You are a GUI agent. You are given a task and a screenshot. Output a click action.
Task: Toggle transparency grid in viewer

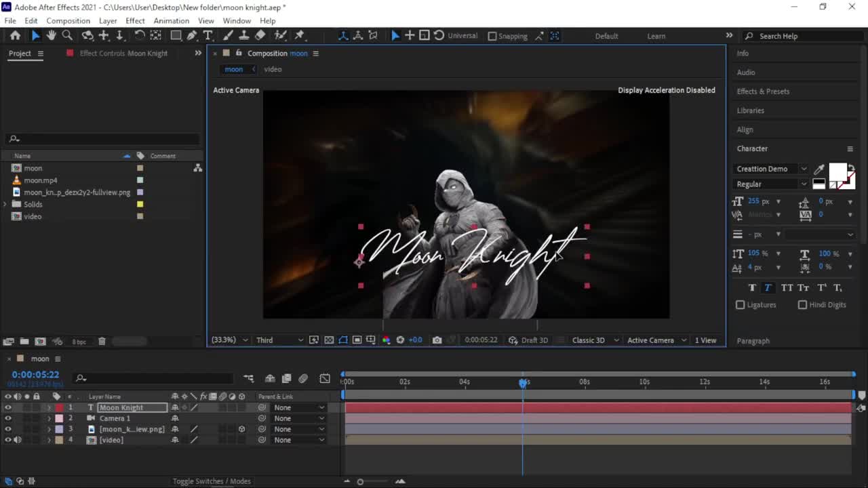point(329,340)
